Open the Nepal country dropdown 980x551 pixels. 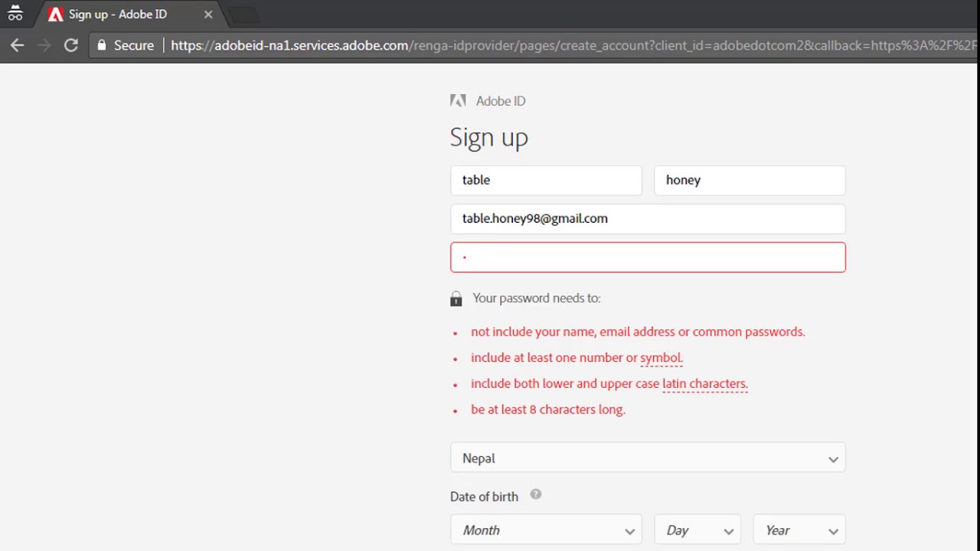click(648, 458)
